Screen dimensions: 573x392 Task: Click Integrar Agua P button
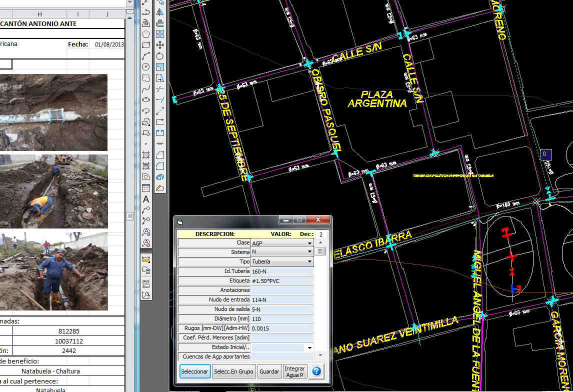[x=295, y=371]
